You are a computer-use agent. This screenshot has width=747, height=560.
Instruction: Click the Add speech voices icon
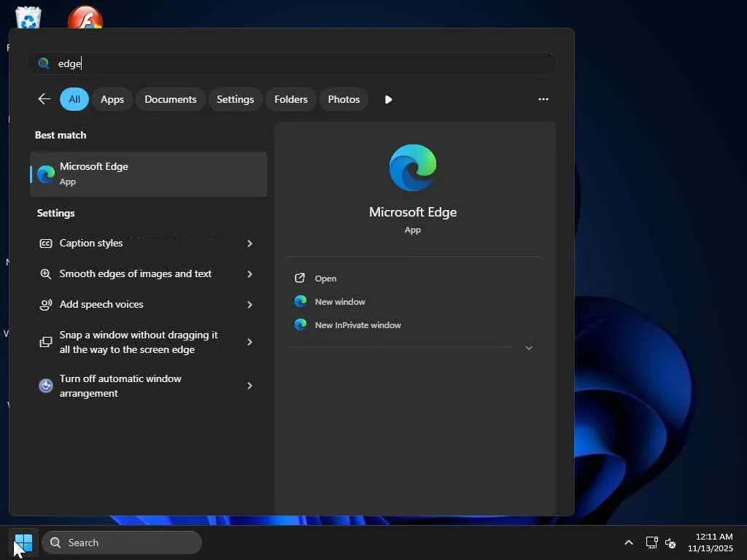coord(46,305)
